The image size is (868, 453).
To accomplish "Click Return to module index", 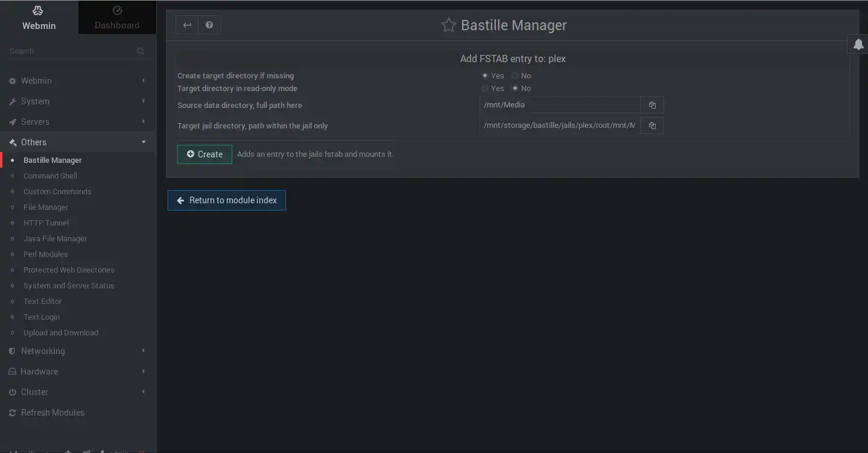I will 226,200.
